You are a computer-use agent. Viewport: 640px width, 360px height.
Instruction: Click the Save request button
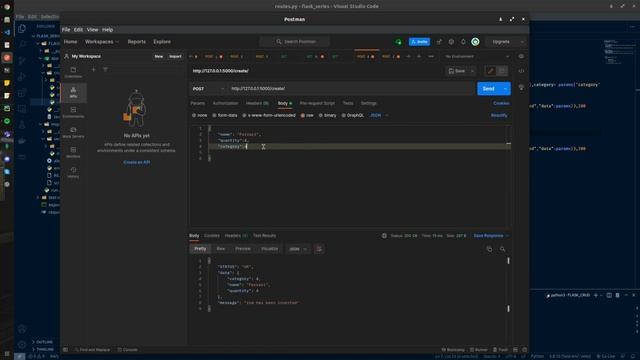(457, 71)
